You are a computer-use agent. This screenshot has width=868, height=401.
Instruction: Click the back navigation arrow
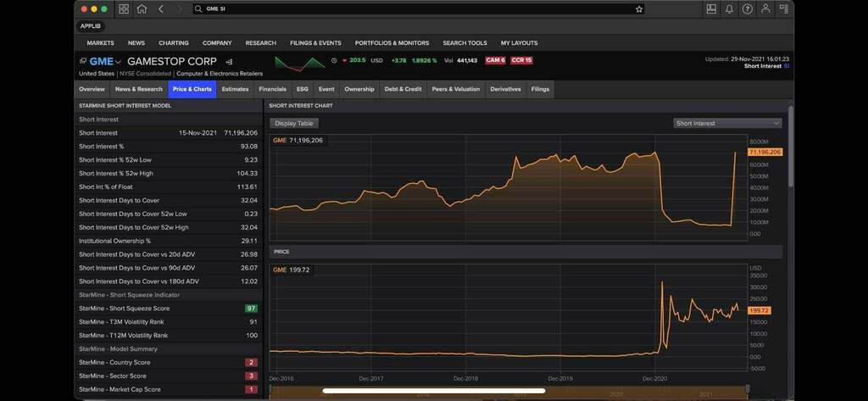[x=160, y=8]
